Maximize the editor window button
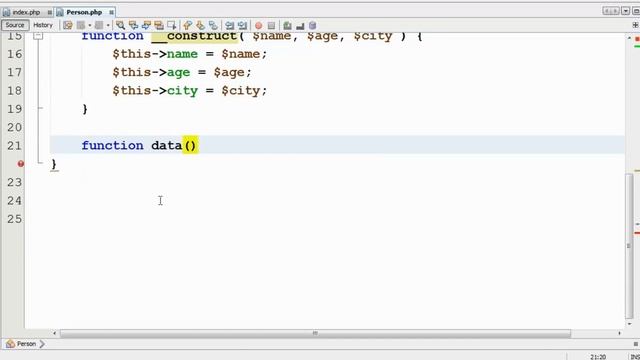This screenshot has height=360, width=640. (x=636, y=11)
